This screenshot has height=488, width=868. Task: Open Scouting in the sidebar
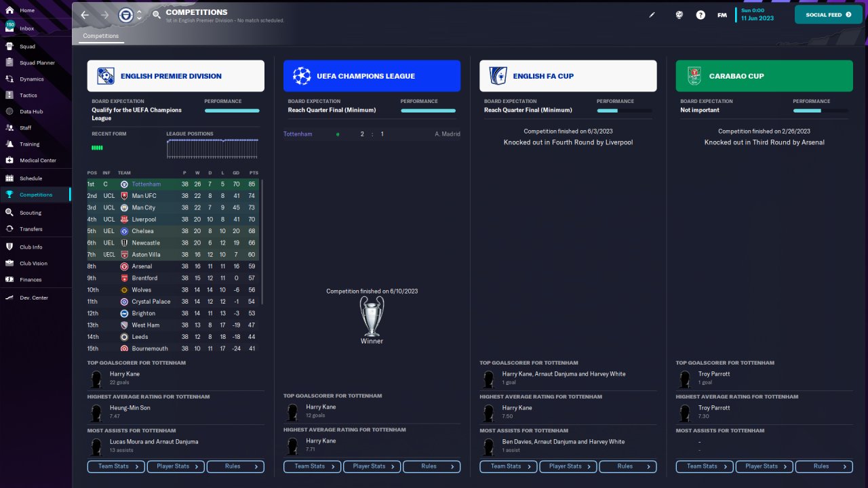35,213
